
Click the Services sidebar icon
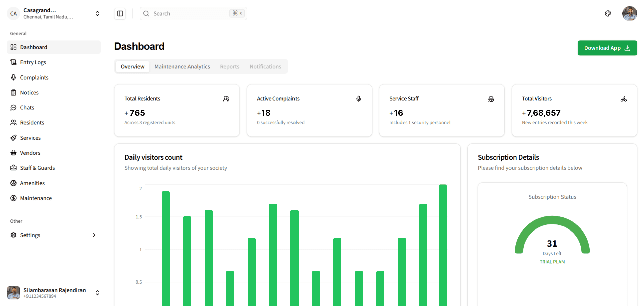point(13,138)
